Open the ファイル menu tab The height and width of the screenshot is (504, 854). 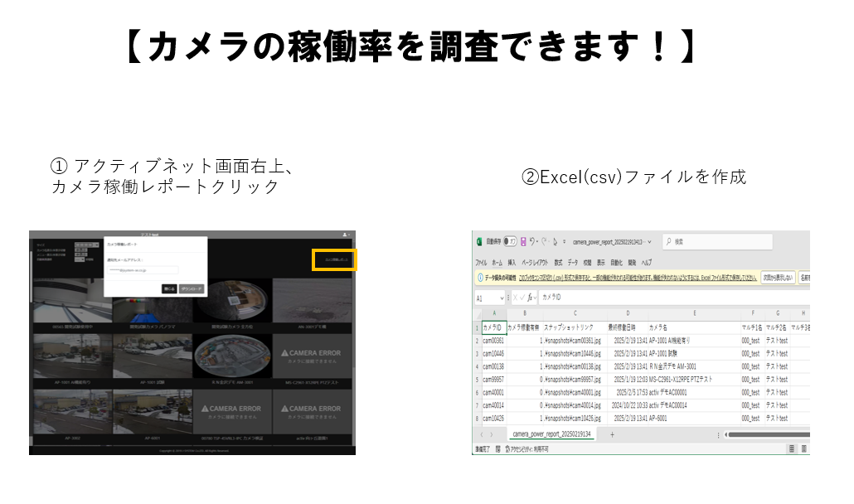[481, 262]
